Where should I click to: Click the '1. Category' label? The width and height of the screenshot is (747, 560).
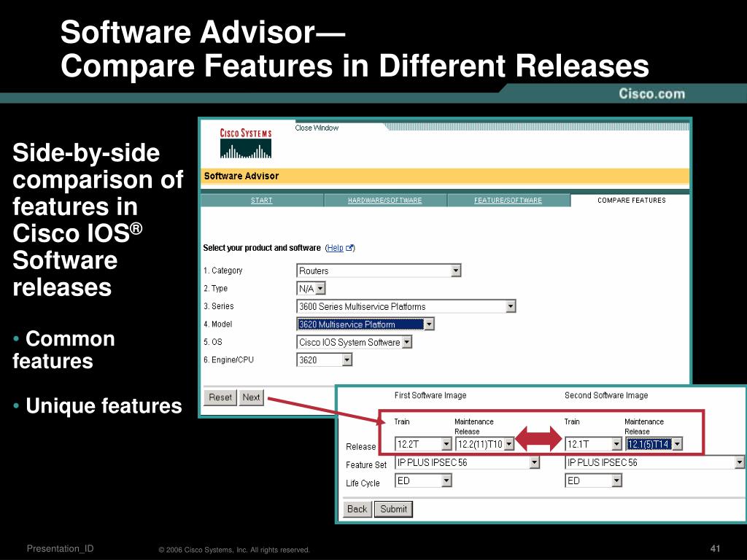[223, 271]
